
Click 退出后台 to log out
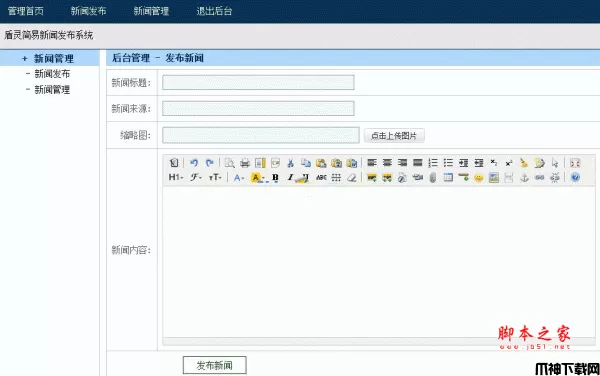tap(214, 11)
